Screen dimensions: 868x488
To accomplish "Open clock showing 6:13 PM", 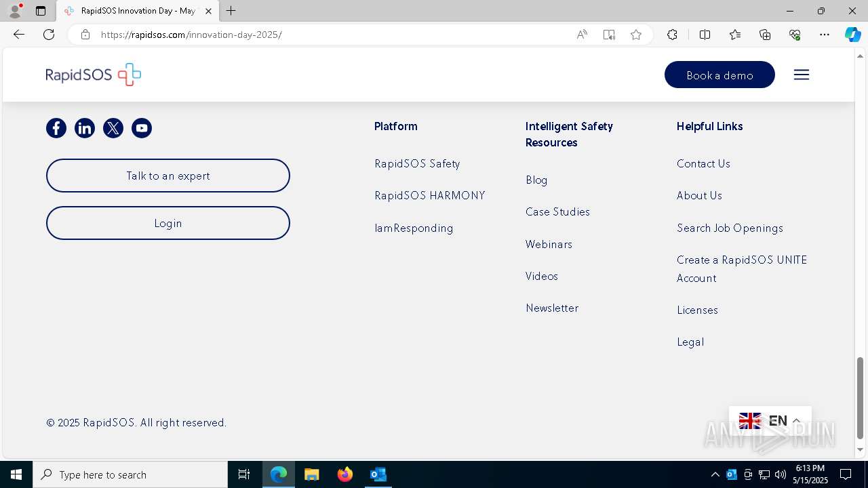I will 810,474.
